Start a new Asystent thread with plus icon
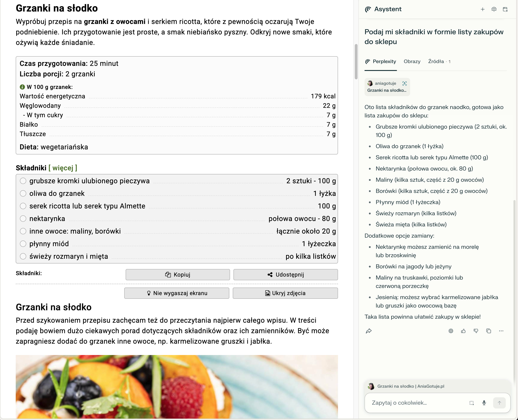Image resolution: width=518 pixels, height=420 pixels. (x=482, y=9)
